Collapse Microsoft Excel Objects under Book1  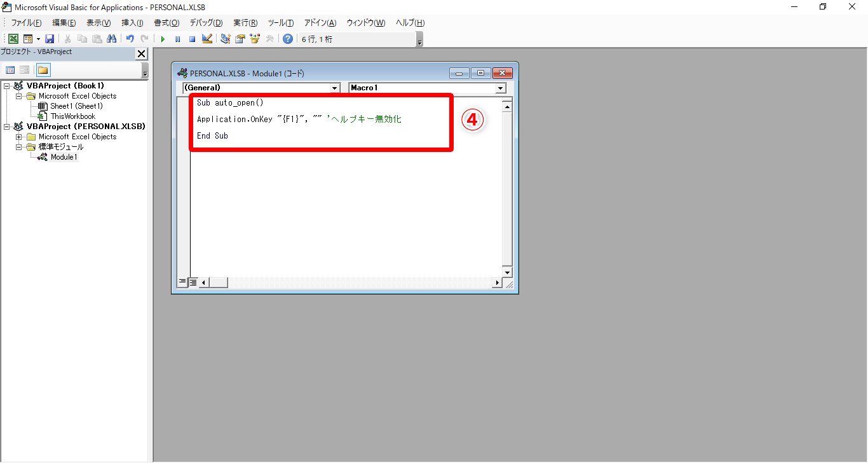[19, 96]
